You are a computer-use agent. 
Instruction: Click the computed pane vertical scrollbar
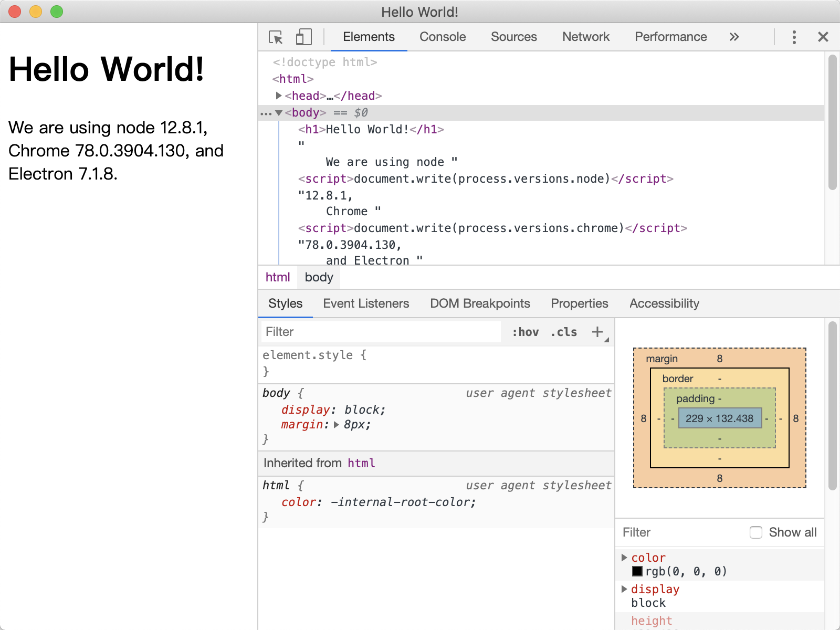tap(832, 405)
